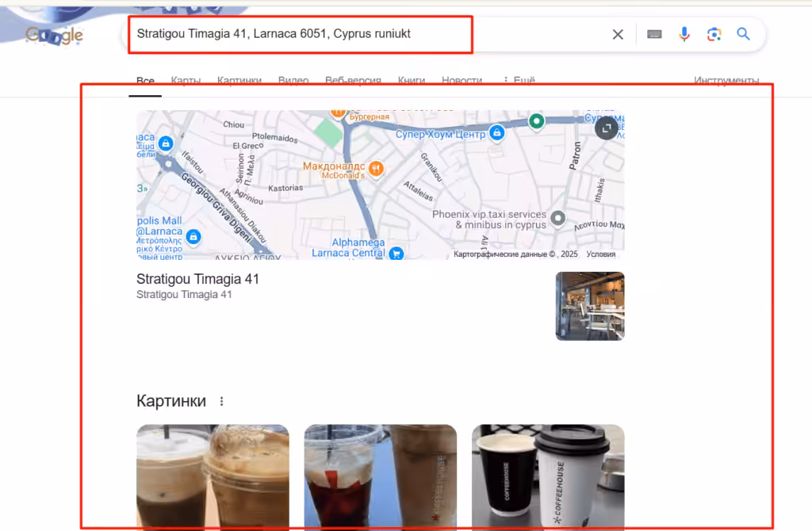Start voice search with the microphone icon
Viewport: 812px width, 531px height.
[x=684, y=35]
